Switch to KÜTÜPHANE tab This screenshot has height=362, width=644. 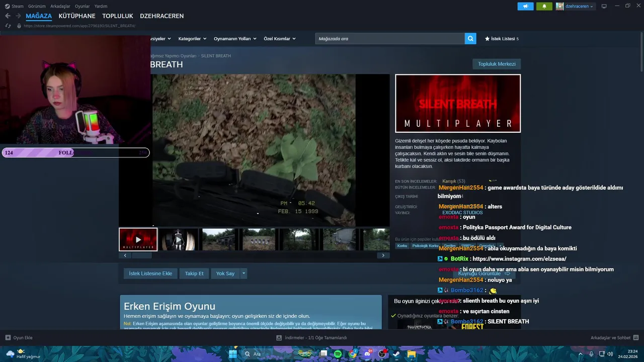tap(77, 16)
